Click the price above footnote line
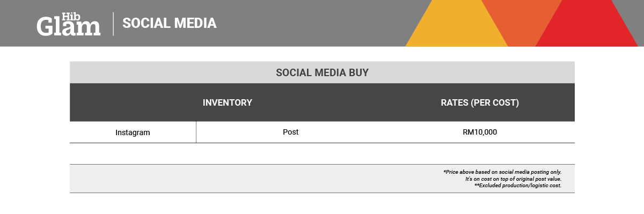This screenshot has width=644, height=214. click(502, 172)
